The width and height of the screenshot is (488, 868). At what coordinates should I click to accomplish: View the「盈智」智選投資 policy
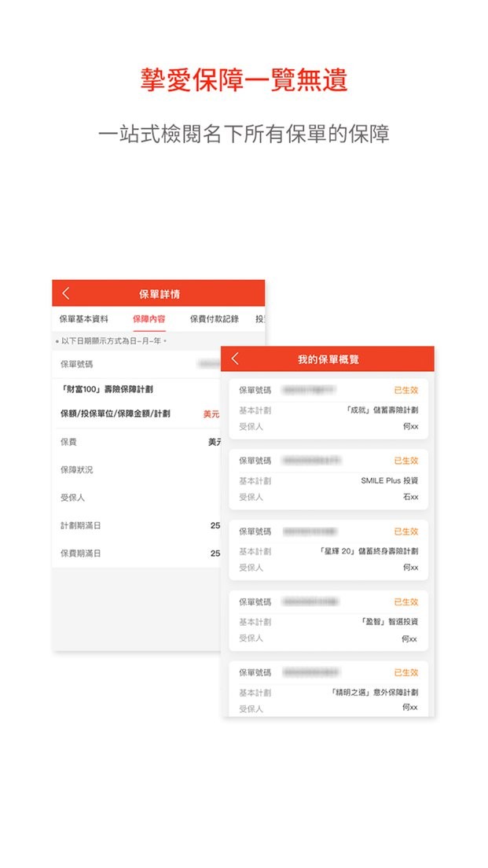coord(328,620)
